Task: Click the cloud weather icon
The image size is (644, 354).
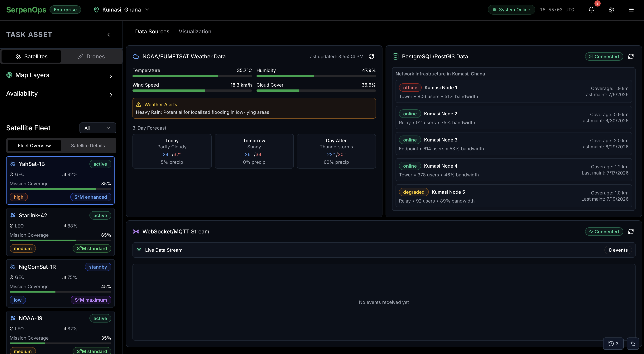Action: point(136,56)
